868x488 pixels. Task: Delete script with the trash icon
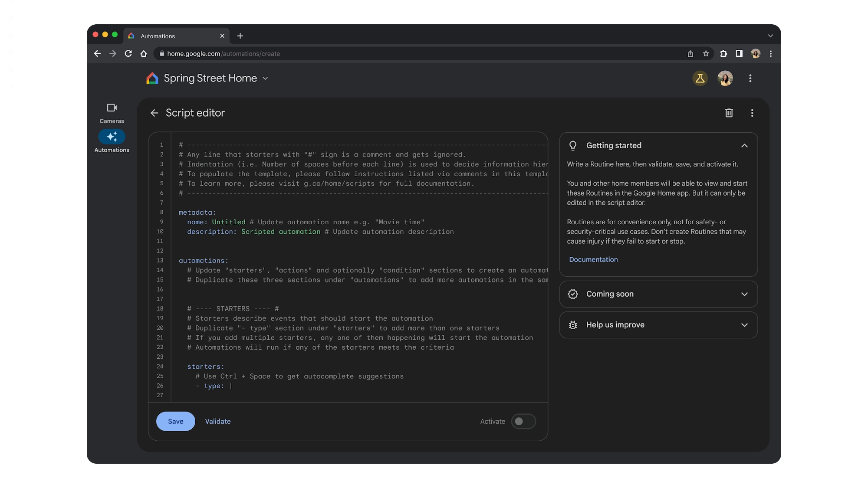729,113
